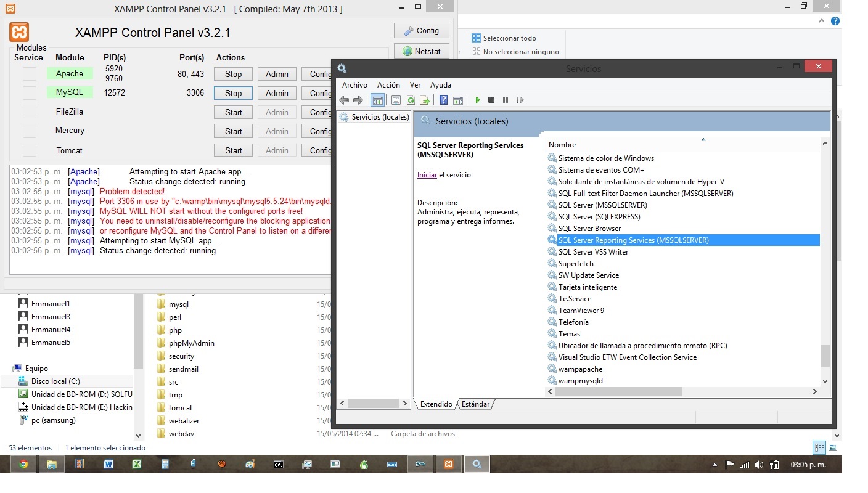Open the on-screen keyboard taskbar icon
The image size is (868, 493).
pyautogui.click(x=392, y=464)
